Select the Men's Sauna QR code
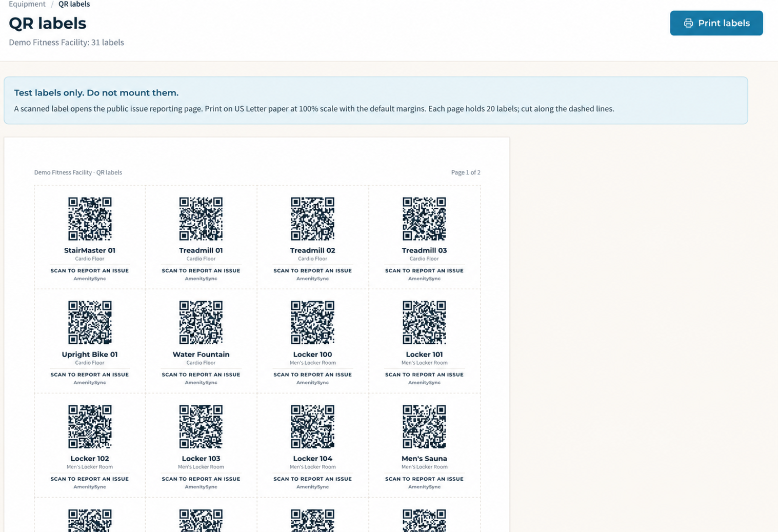The image size is (778, 532). pyautogui.click(x=424, y=426)
